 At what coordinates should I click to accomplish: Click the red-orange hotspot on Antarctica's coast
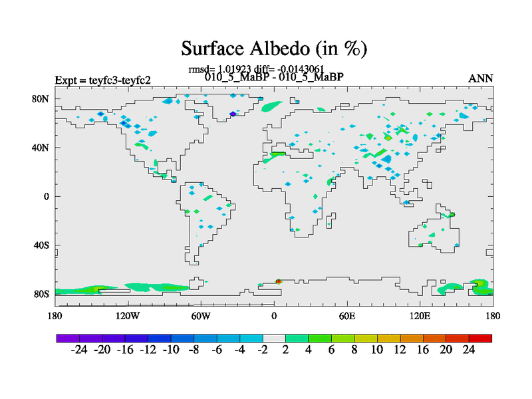pos(278,282)
